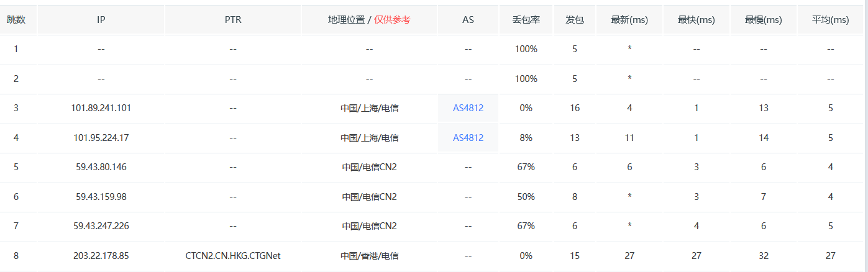Click the IP address 203.22.178.85
This screenshot has width=868, height=272.
pos(101,256)
